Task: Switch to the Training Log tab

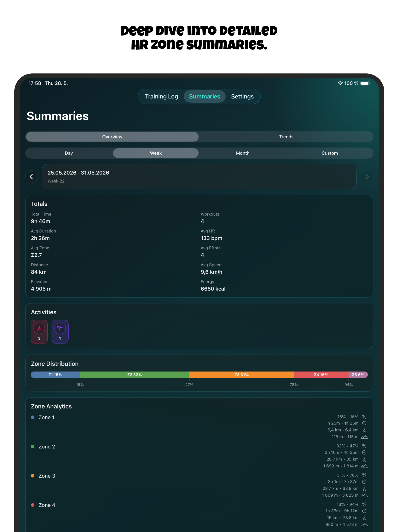Action: point(161,96)
